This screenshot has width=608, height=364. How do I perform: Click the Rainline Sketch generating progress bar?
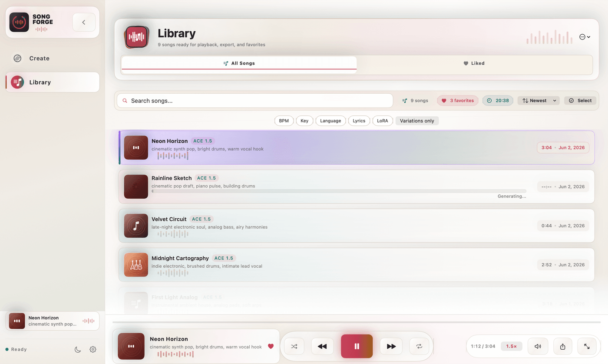pos(339,191)
